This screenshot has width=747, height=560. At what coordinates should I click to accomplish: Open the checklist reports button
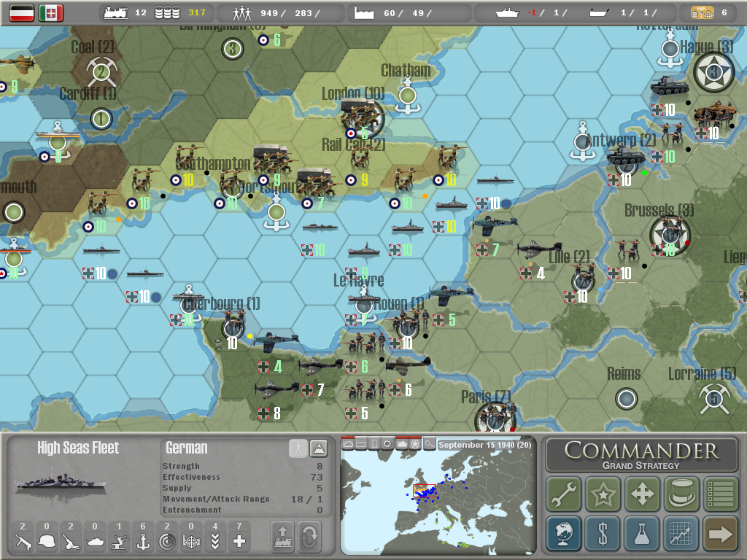pos(720,494)
